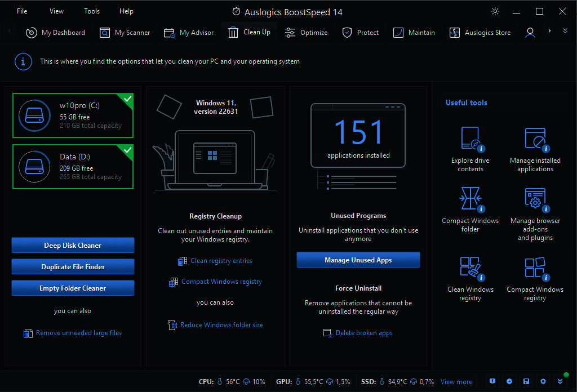Screen dimensions: 577x392
Task: Open Compact Windows registry tool icon
Action: coord(535,270)
